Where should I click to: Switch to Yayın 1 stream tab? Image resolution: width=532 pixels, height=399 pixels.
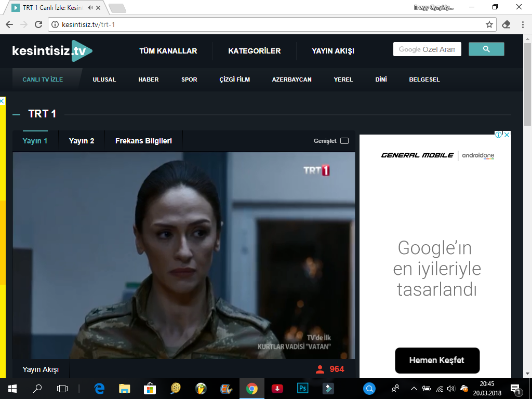tap(35, 141)
